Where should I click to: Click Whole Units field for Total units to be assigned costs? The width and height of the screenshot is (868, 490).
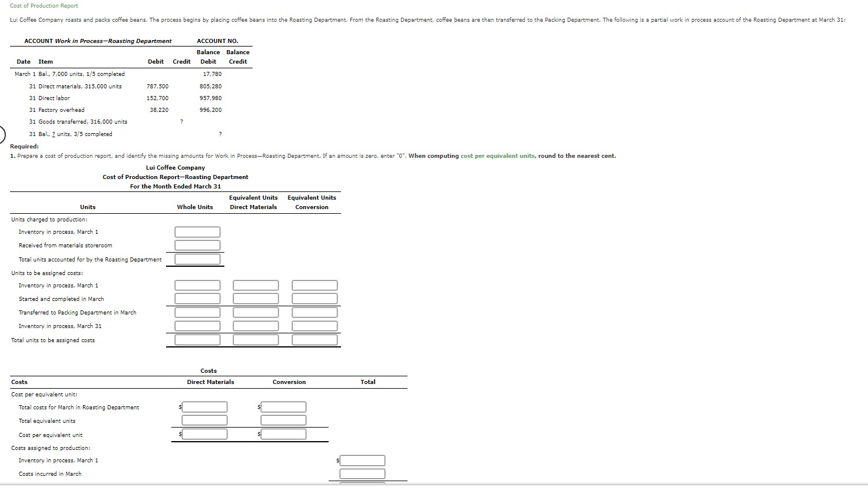[197, 340]
